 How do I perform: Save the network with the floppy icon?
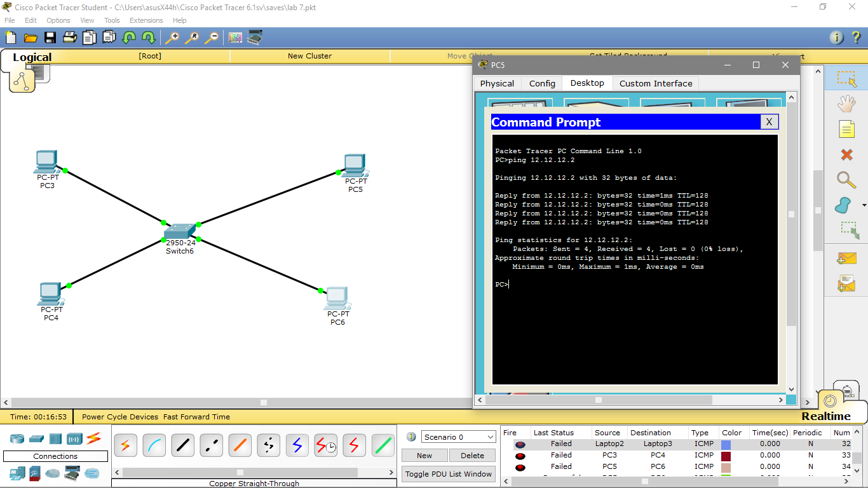(x=50, y=37)
